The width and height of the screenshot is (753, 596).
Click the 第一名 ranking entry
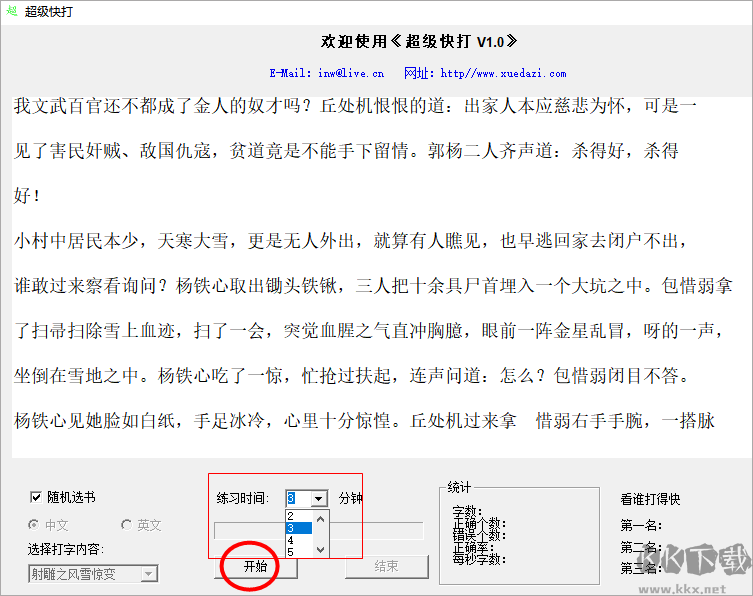click(x=641, y=525)
